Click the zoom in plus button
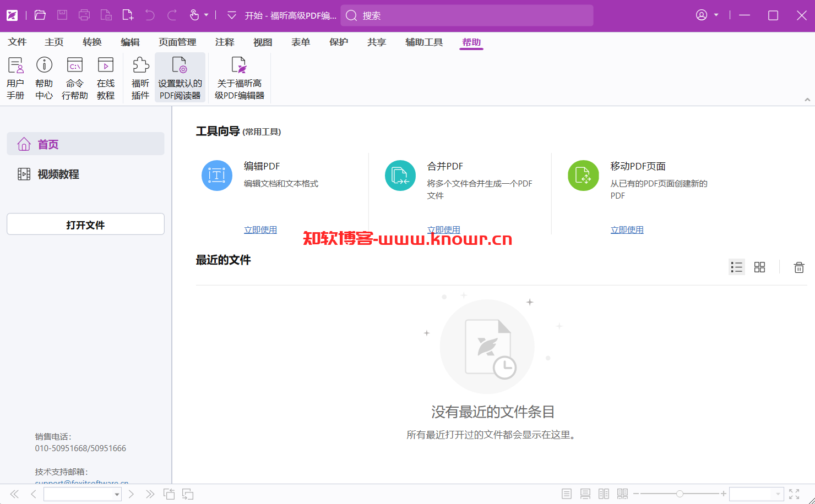Screen dimensions: 815x504 (724, 494)
